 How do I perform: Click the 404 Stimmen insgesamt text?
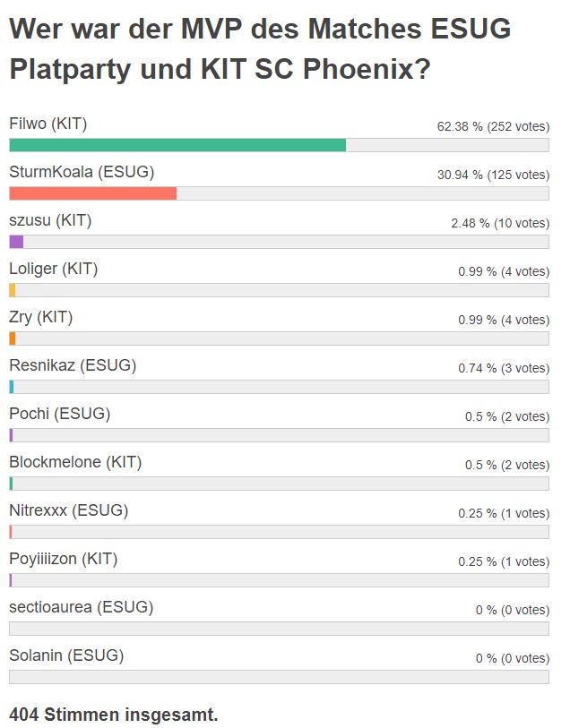click(114, 714)
